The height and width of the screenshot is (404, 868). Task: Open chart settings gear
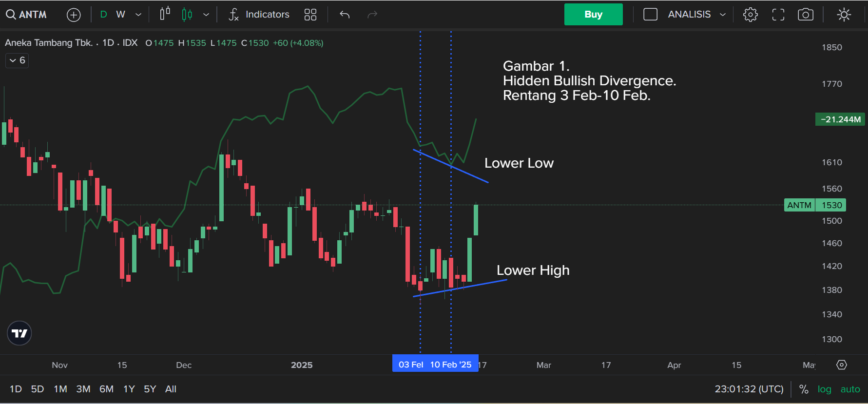[751, 15]
